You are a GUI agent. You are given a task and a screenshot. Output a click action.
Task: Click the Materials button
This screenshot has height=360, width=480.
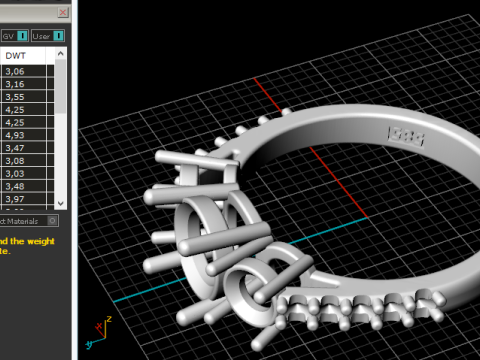click(29, 221)
